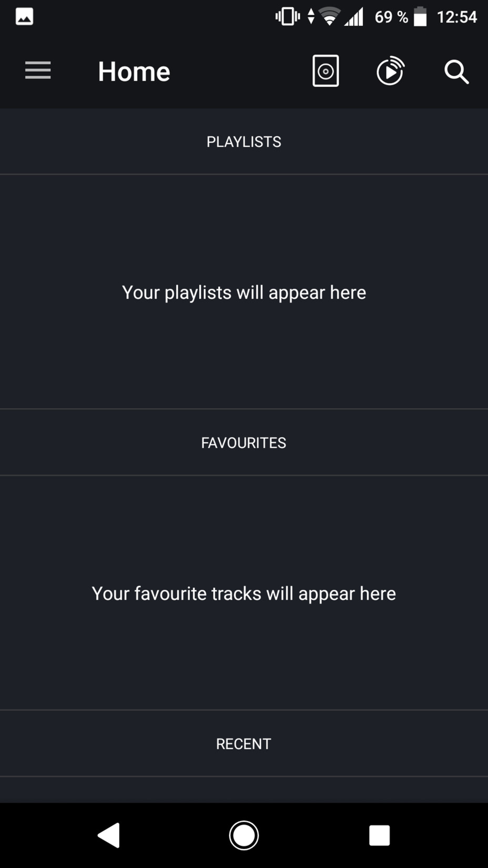488x868 pixels.
Task: Tap the vibrate mode status icon
Action: [x=288, y=16]
